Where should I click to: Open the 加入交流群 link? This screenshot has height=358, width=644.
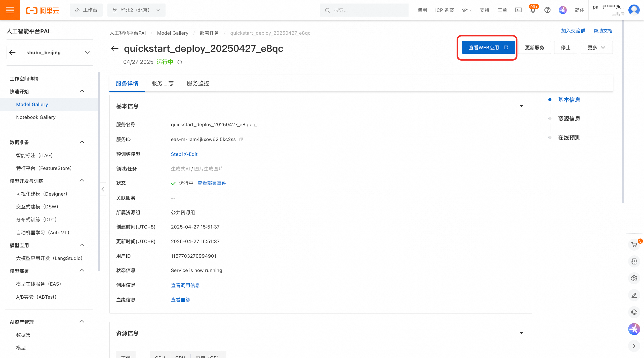573,31
